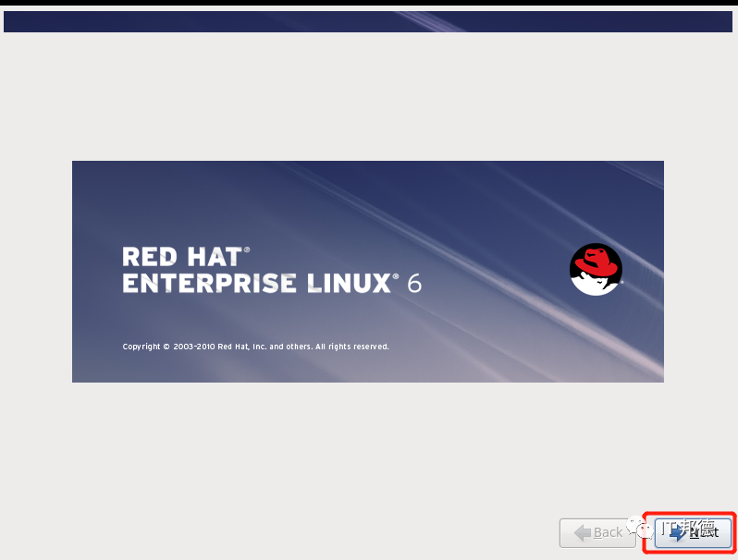Viewport: 738px width, 560px height.
Task: Click the 'RED HAT ENTERPRISE LINUX 6' title text
Action: pos(272,271)
